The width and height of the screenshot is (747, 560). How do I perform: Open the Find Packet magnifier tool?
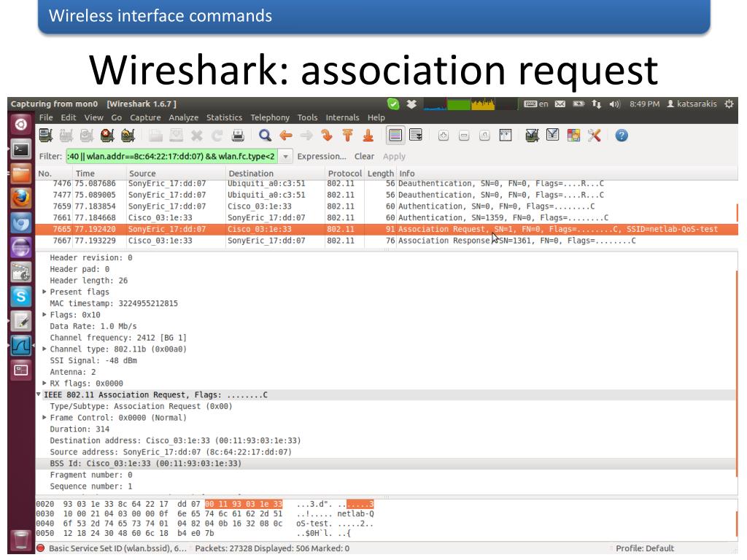(265, 136)
